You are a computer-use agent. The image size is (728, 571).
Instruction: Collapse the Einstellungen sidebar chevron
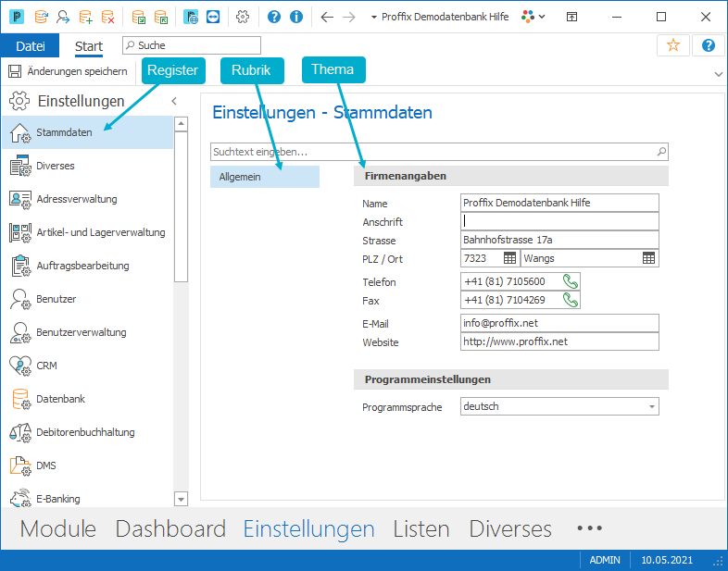[x=174, y=101]
